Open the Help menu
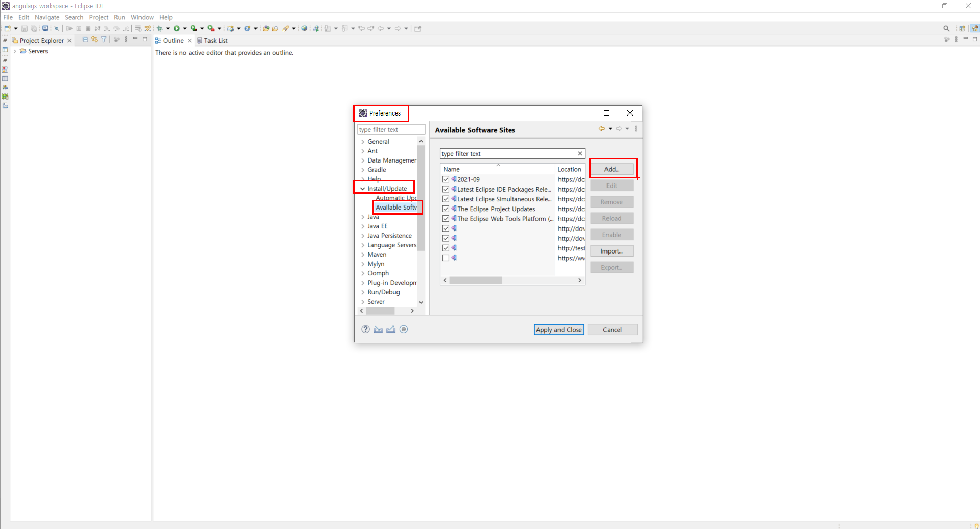980x529 pixels. coord(166,17)
